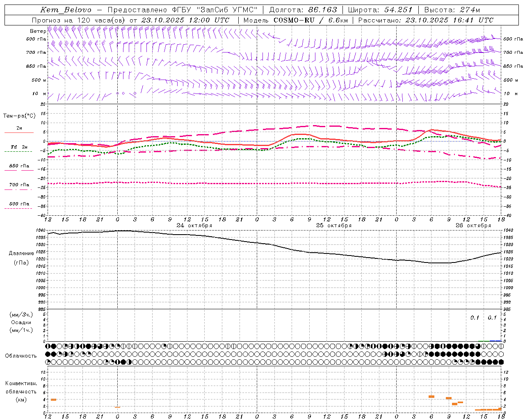Click the first orange convective bar near 4 km
The image size is (525, 420).
point(53,399)
